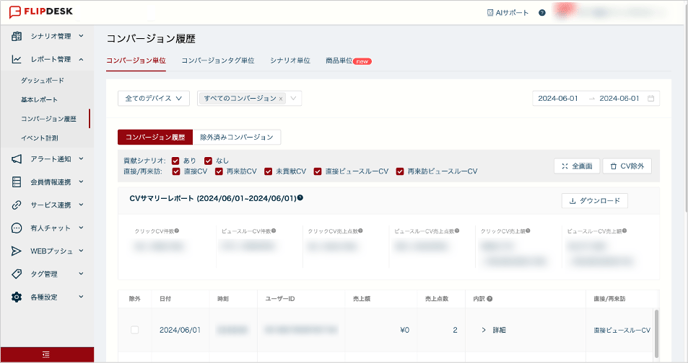Select コンバージョン履歴 red toggle button
The image size is (688, 363).
click(x=155, y=137)
